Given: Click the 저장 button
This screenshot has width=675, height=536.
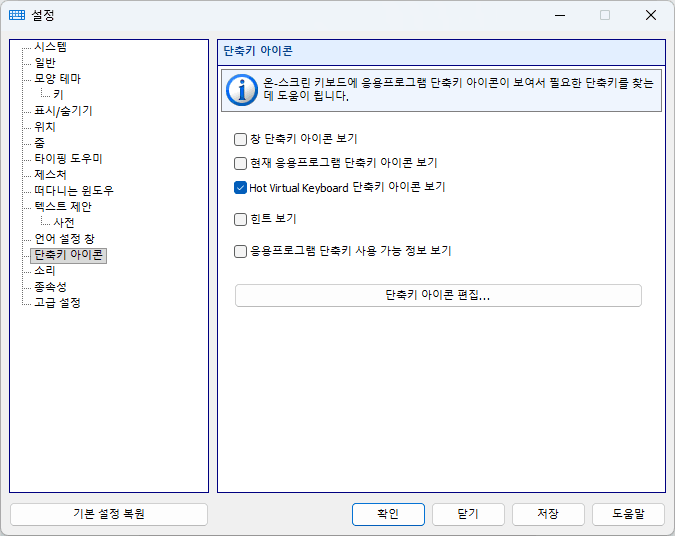Looking at the screenshot, I should pyautogui.click(x=548, y=514).
